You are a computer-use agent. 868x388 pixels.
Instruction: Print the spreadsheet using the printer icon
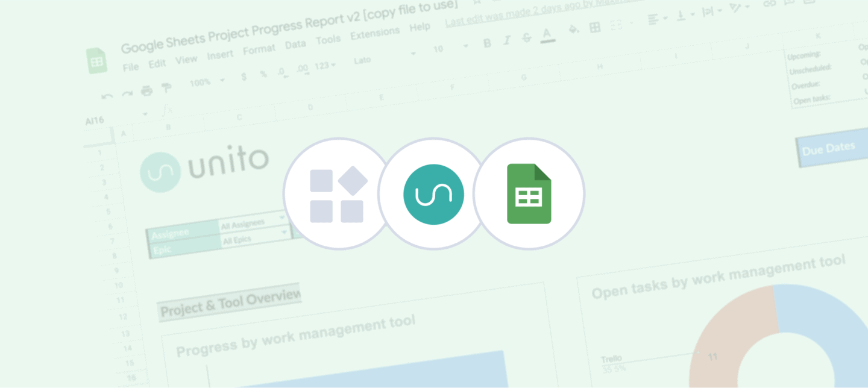(x=146, y=91)
